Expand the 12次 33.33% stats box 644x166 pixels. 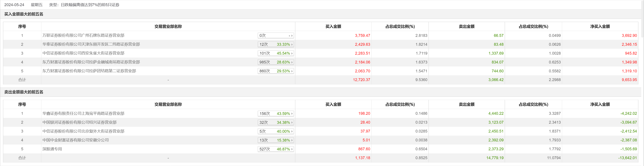[276, 44]
